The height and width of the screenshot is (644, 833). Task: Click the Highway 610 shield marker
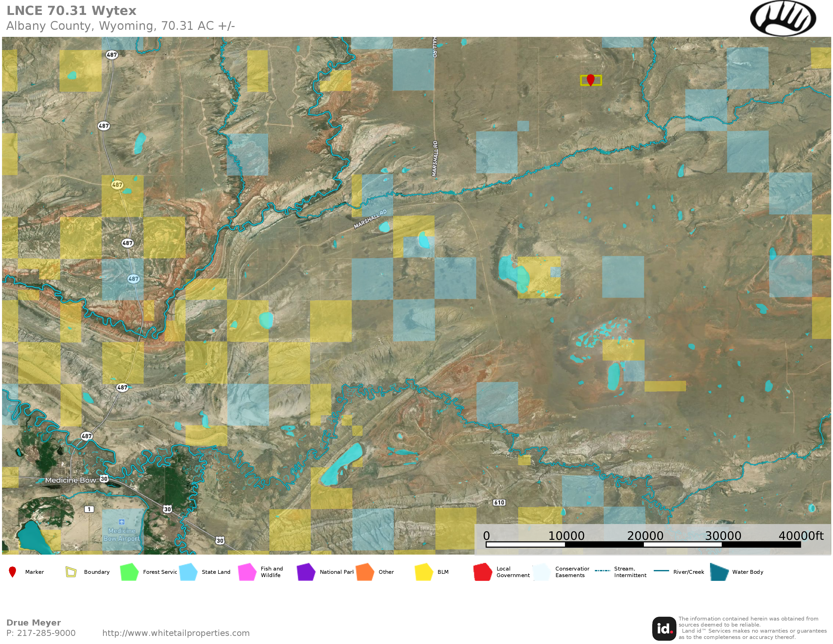(x=499, y=503)
